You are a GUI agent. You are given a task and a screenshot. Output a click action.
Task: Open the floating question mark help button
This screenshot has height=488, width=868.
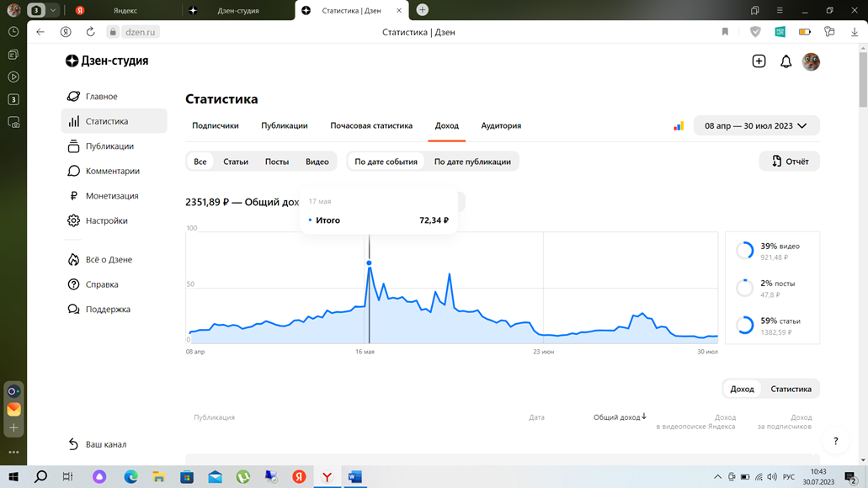[x=836, y=441]
